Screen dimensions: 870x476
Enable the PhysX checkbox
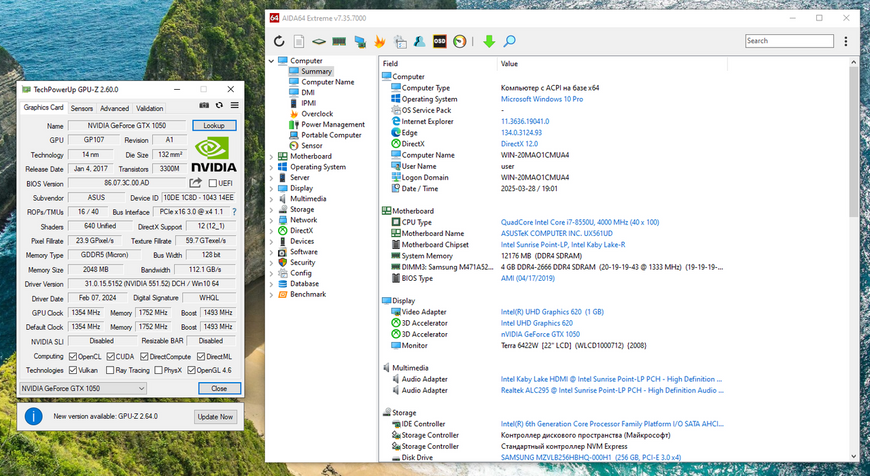[x=159, y=370]
